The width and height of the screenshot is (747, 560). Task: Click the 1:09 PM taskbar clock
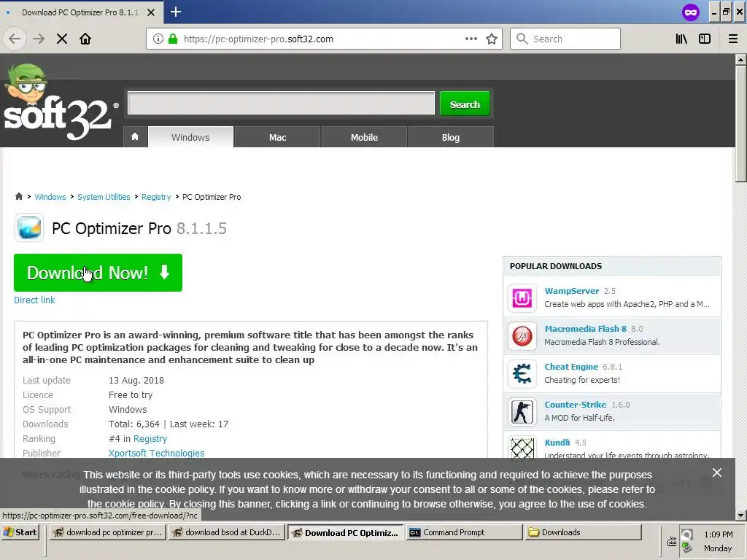[718, 534]
